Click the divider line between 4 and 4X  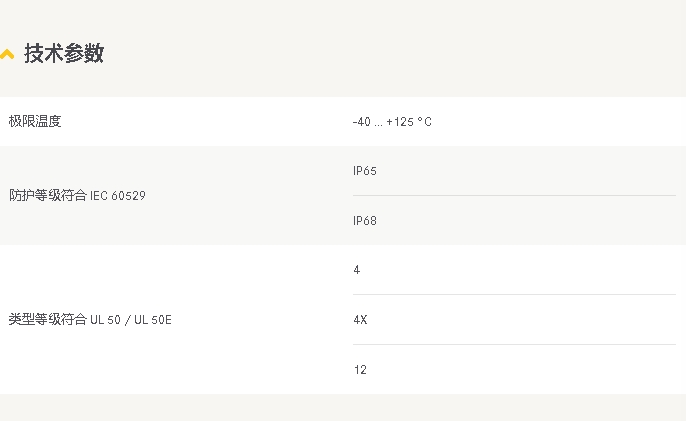pyautogui.click(x=514, y=295)
